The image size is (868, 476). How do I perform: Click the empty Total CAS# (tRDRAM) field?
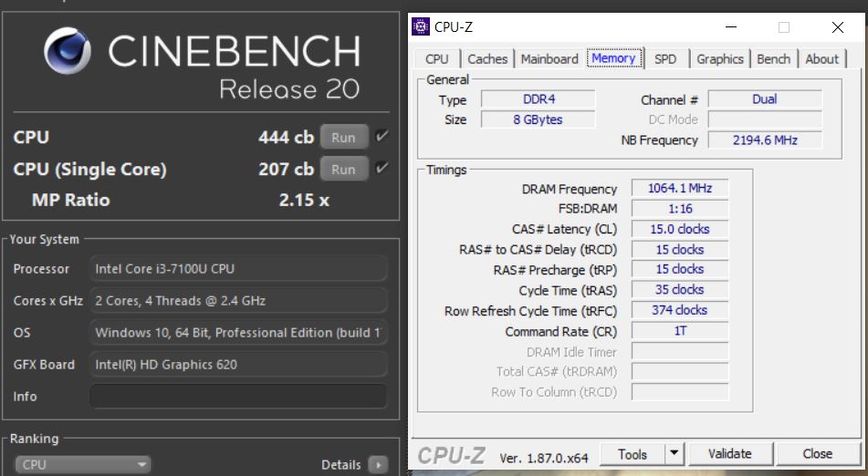coord(680,372)
